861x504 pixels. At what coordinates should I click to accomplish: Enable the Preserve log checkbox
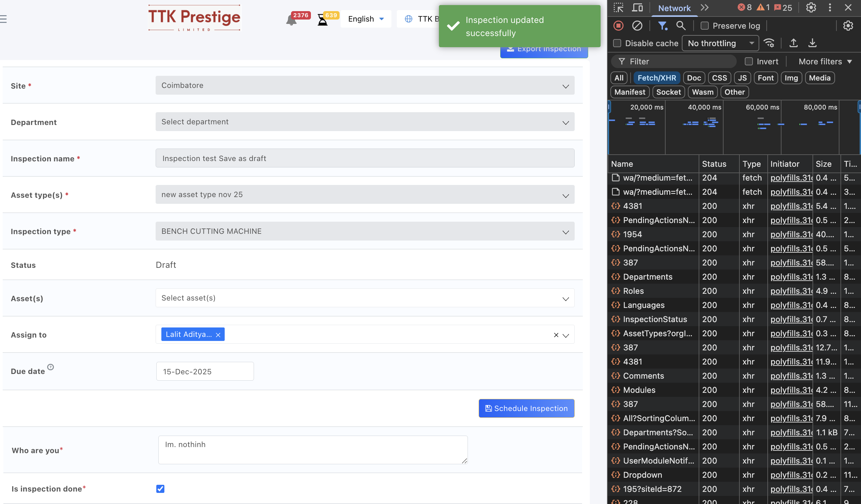click(704, 26)
